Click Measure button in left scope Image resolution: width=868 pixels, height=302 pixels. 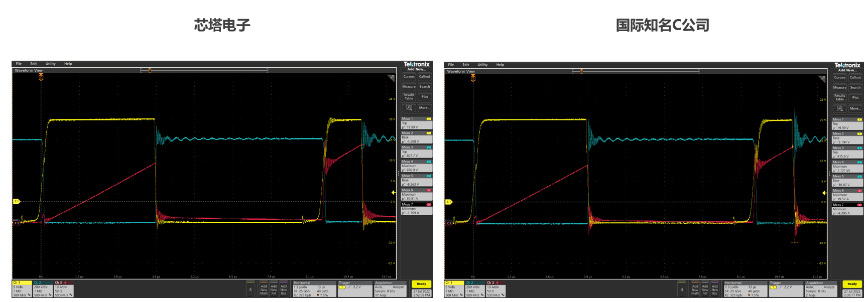tap(409, 87)
